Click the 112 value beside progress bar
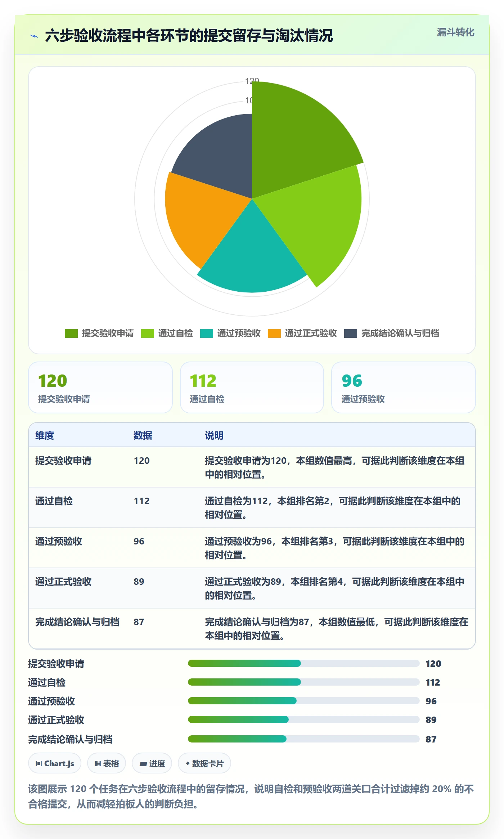 click(x=433, y=682)
